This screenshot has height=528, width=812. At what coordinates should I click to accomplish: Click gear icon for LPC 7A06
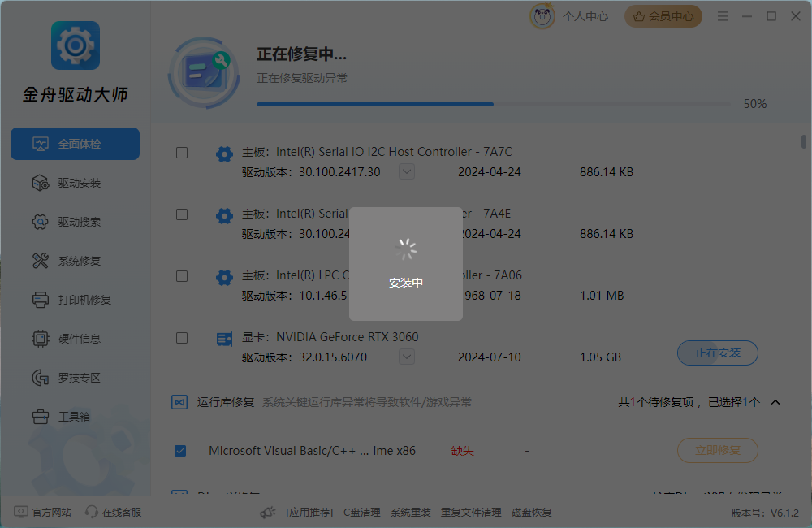click(x=224, y=277)
